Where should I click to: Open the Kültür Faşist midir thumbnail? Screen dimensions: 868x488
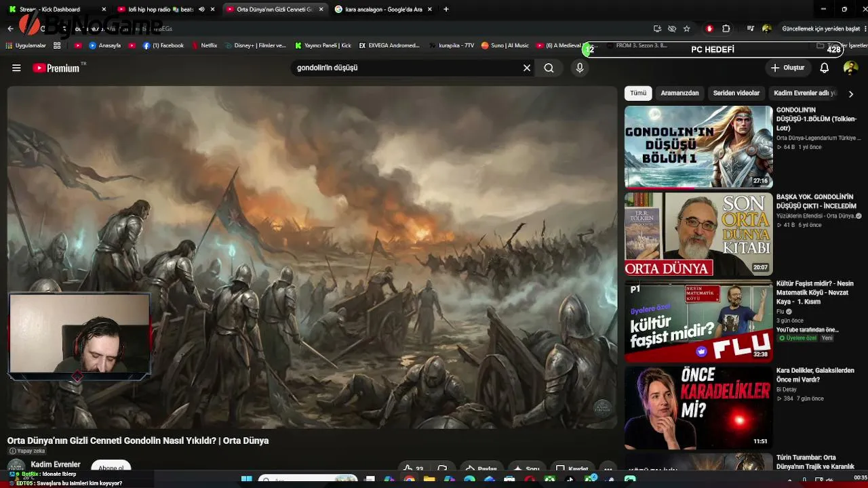pos(698,321)
